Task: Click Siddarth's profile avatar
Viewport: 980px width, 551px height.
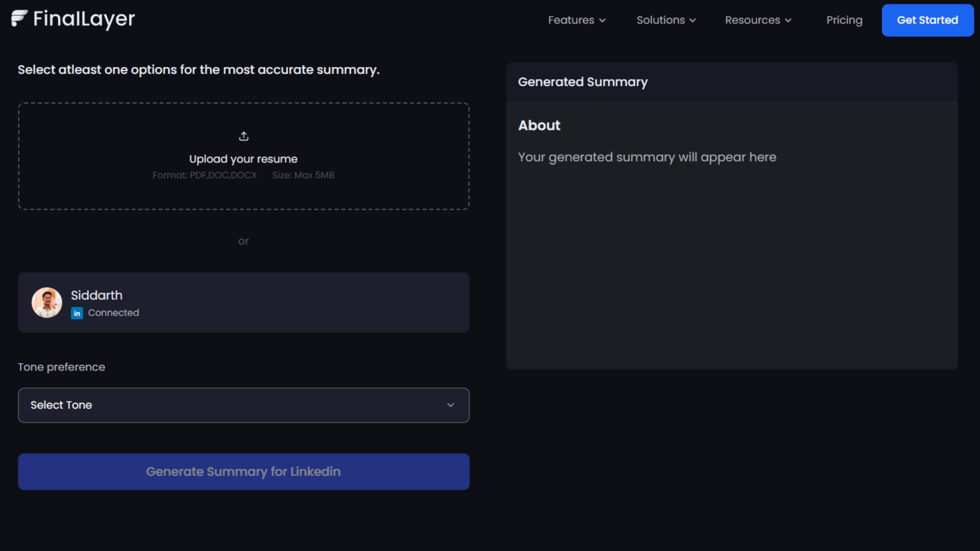Action: click(47, 303)
